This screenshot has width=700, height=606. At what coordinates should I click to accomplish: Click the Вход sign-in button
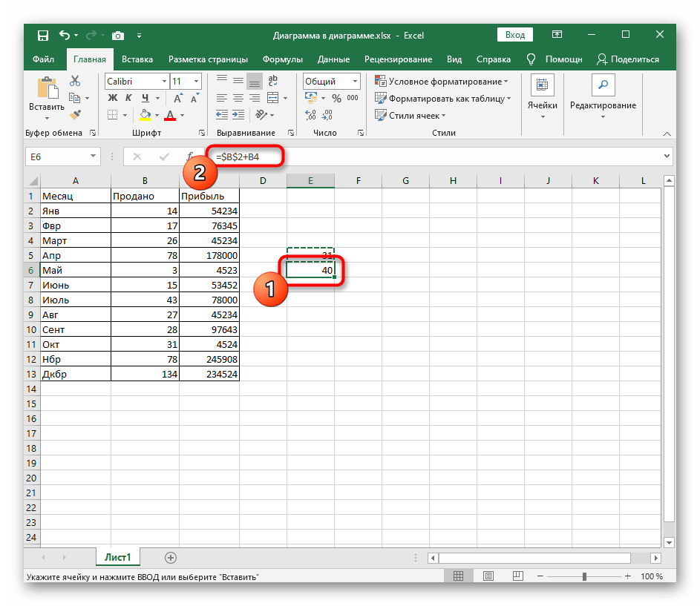pyautogui.click(x=514, y=35)
